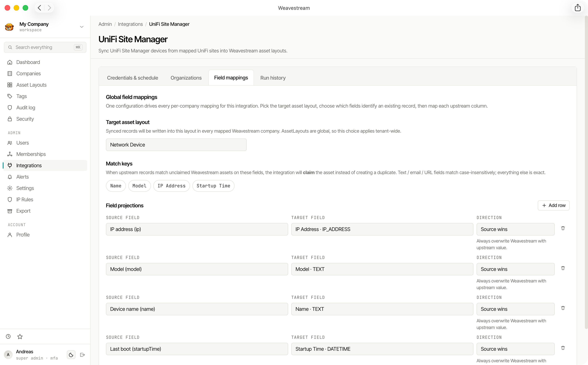Delete the Device name (name) projection row
The height and width of the screenshot is (365, 588).
coord(563,308)
